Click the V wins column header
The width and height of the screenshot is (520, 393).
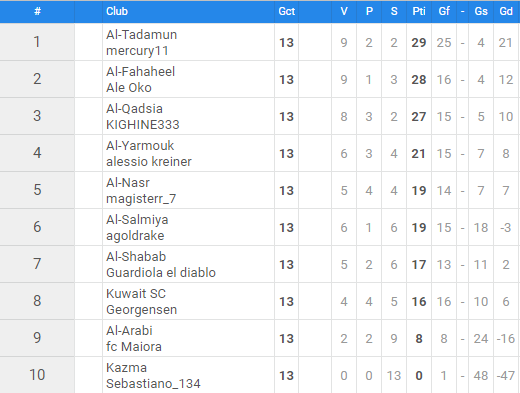click(344, 11)
